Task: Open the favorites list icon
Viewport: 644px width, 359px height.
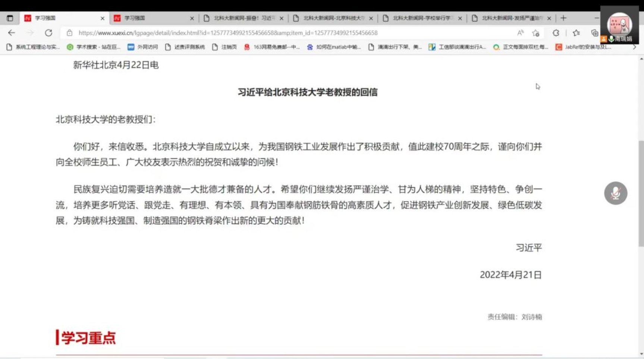Action: [576, 33]
